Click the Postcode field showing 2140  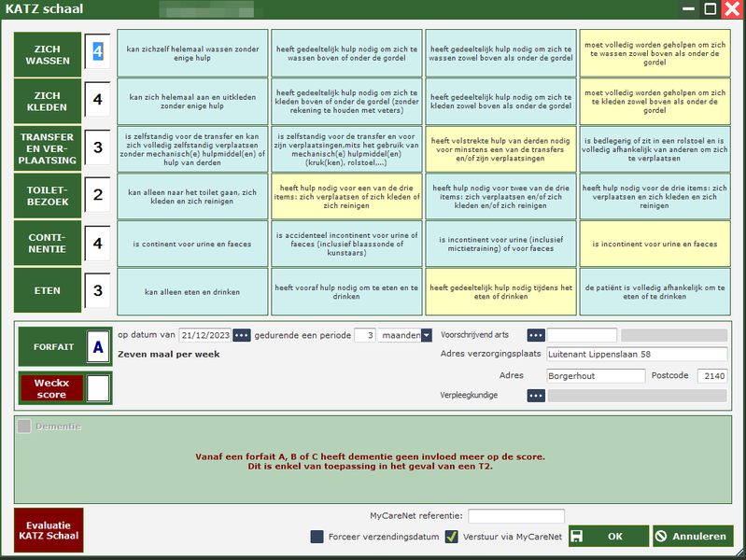click(x=712, y=376)
